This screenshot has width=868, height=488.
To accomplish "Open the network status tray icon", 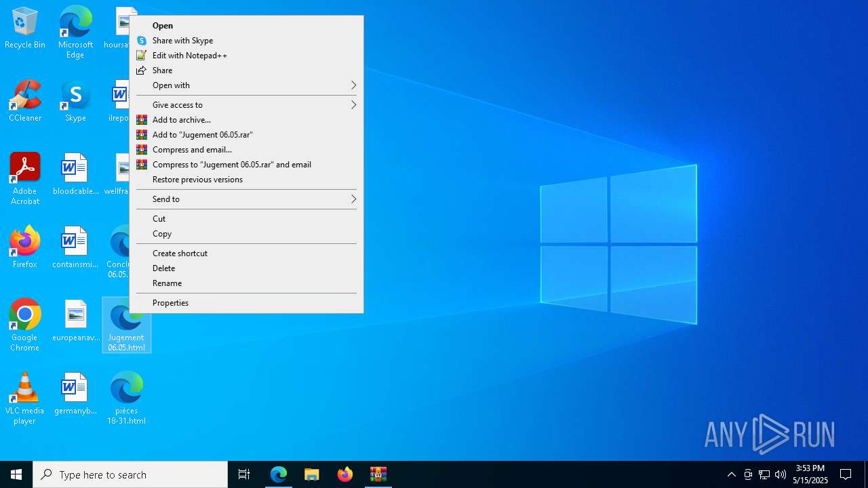I will [764, 474].
